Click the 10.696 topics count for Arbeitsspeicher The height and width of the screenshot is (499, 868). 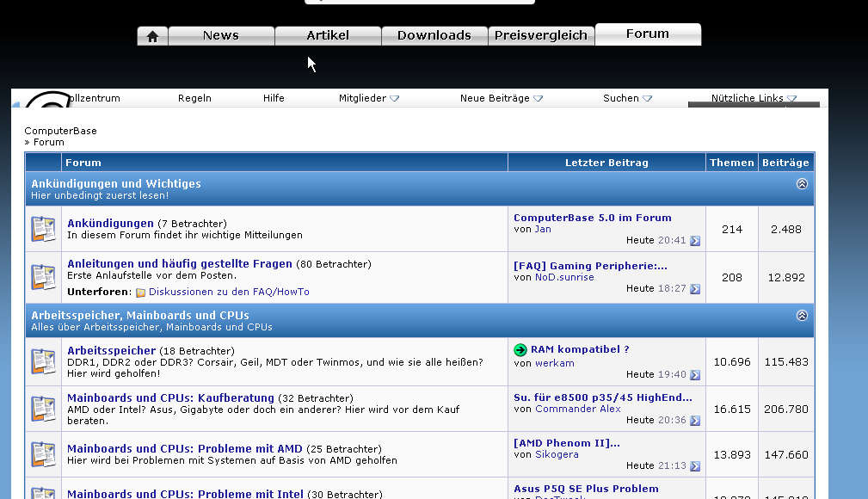coord(732,362)
